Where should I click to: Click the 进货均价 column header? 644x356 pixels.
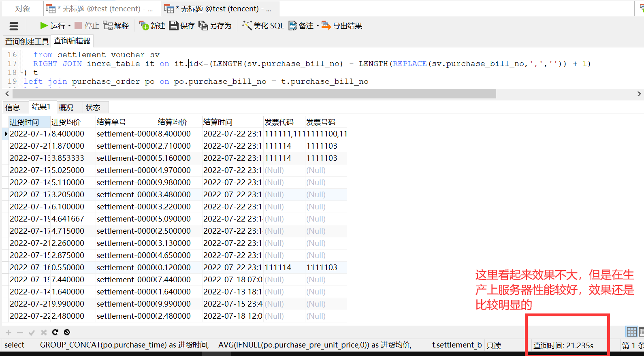pos(73,122)
